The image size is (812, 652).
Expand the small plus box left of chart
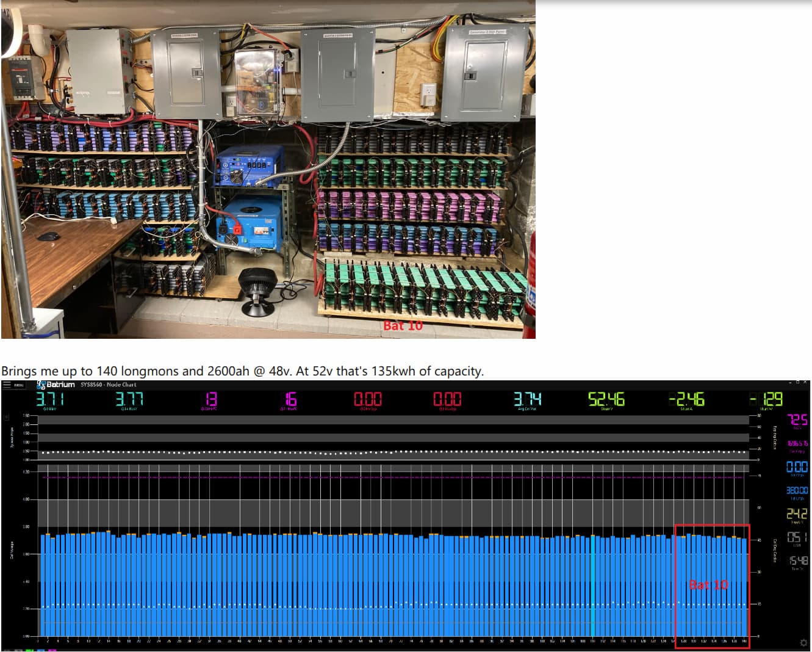click(x=7, y=418)
